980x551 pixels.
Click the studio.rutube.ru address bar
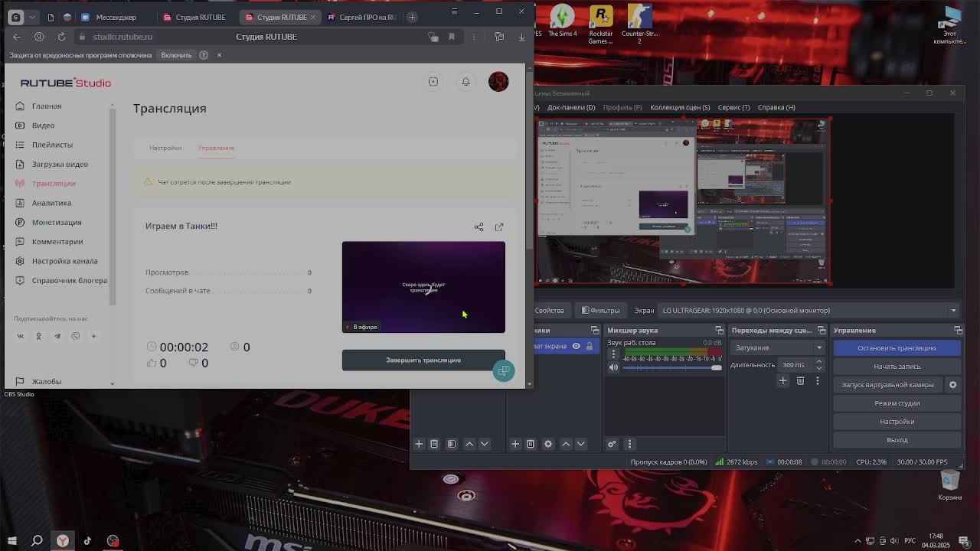122,37
